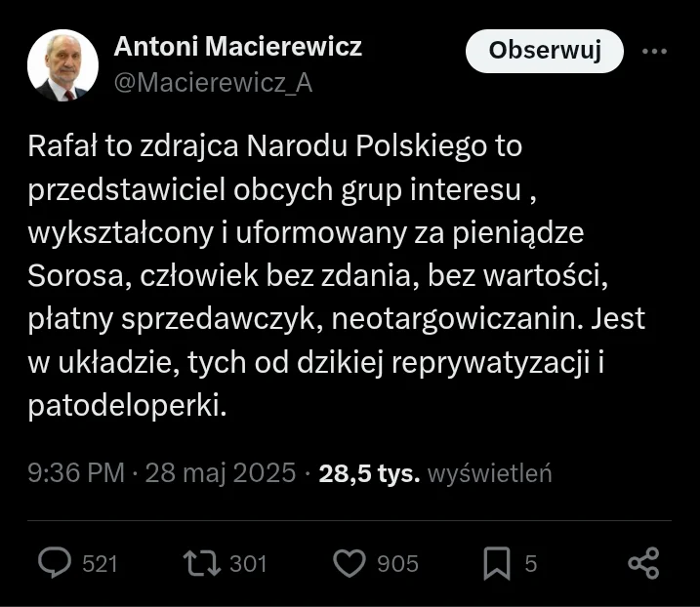Open the share icon menu
Image resolution: width=700 pixels, height=607 pixels.
pos(642,563)
